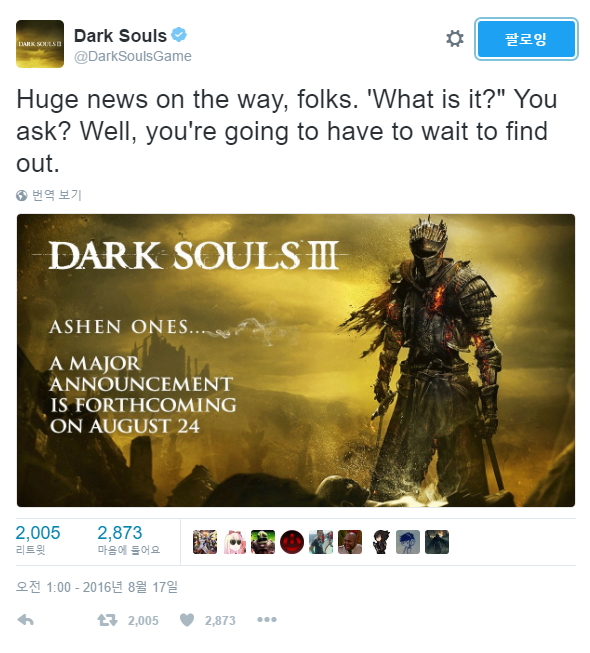Click the reply arrow icon
The image size is (590, 653).
click(25, 620)
